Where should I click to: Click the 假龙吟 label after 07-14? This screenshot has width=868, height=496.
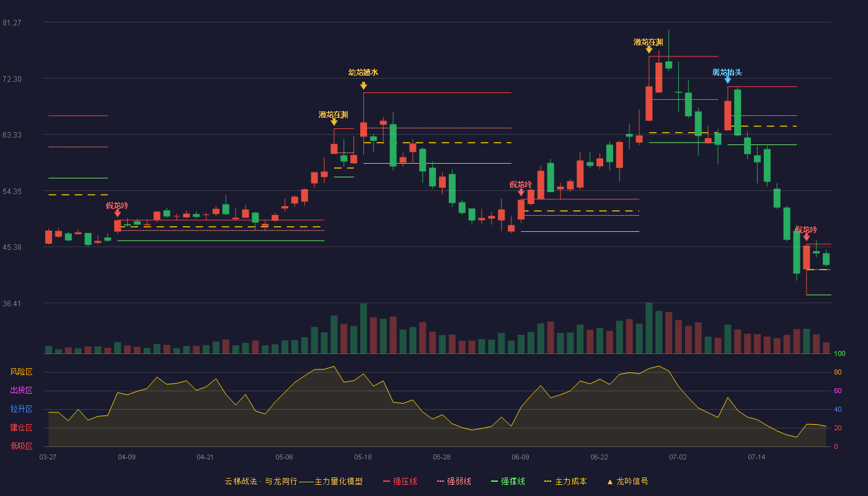(806, 229)
